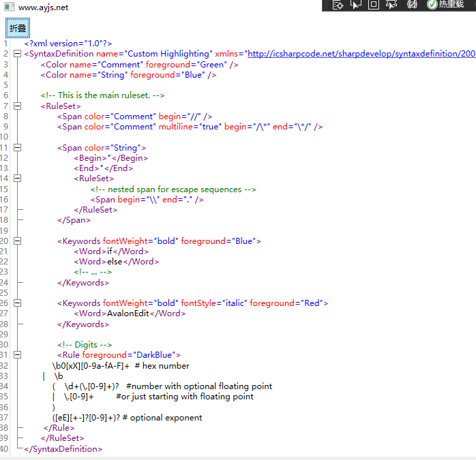Click the foreground="DarkBlue" attribute
Image resolution: width=476 pixels, height=460 pixels.
pos(129,355)
